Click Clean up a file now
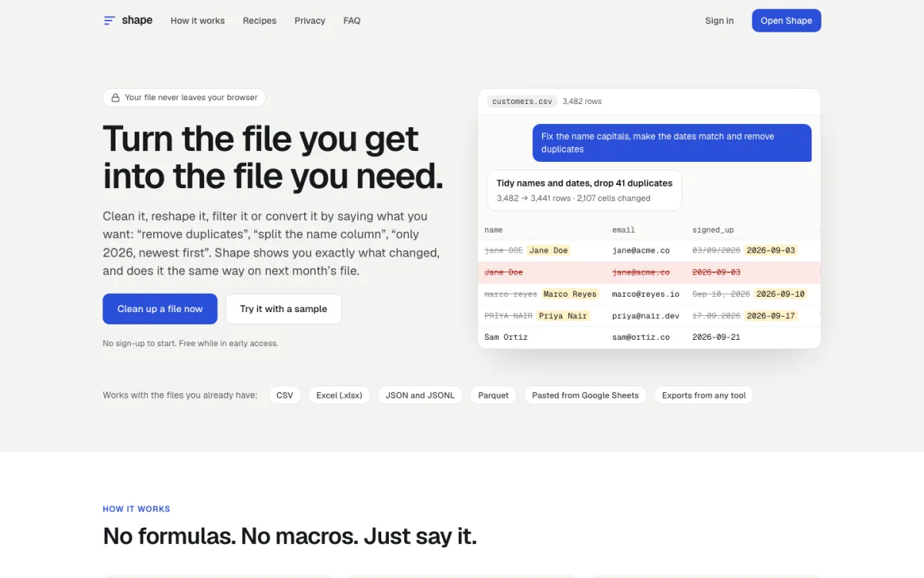 click(160, 309)
